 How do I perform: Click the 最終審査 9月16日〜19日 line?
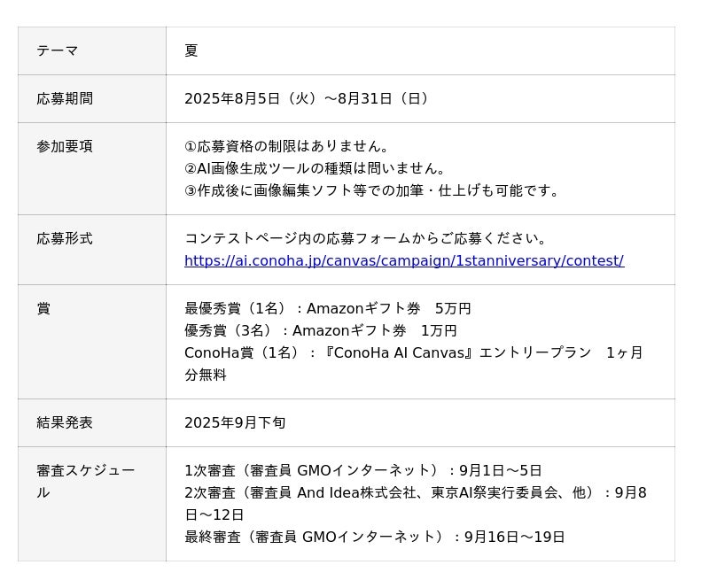tap(374, 537)
